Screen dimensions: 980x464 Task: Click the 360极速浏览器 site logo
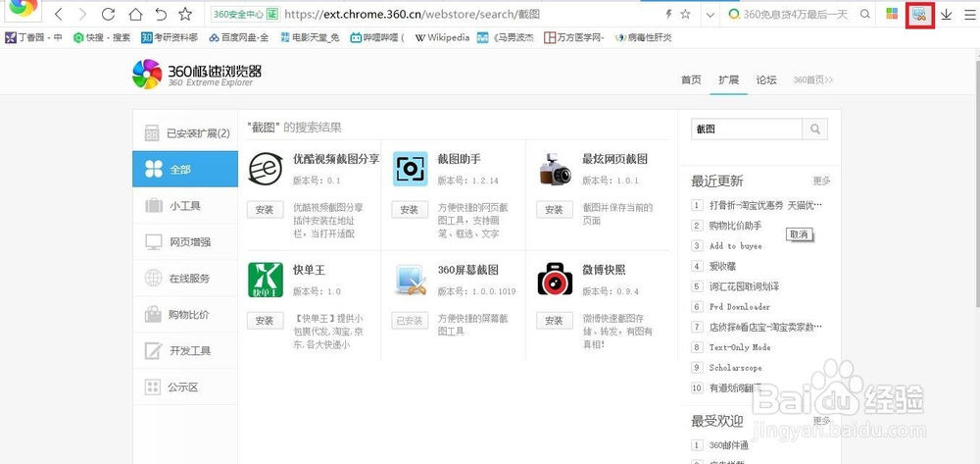point(197,74)
